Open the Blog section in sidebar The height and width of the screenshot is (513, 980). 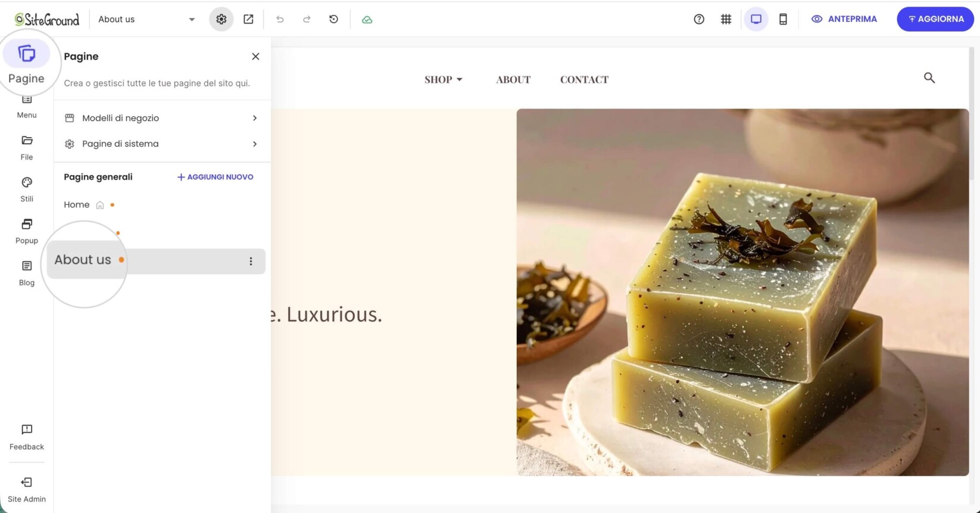[27, 272]
